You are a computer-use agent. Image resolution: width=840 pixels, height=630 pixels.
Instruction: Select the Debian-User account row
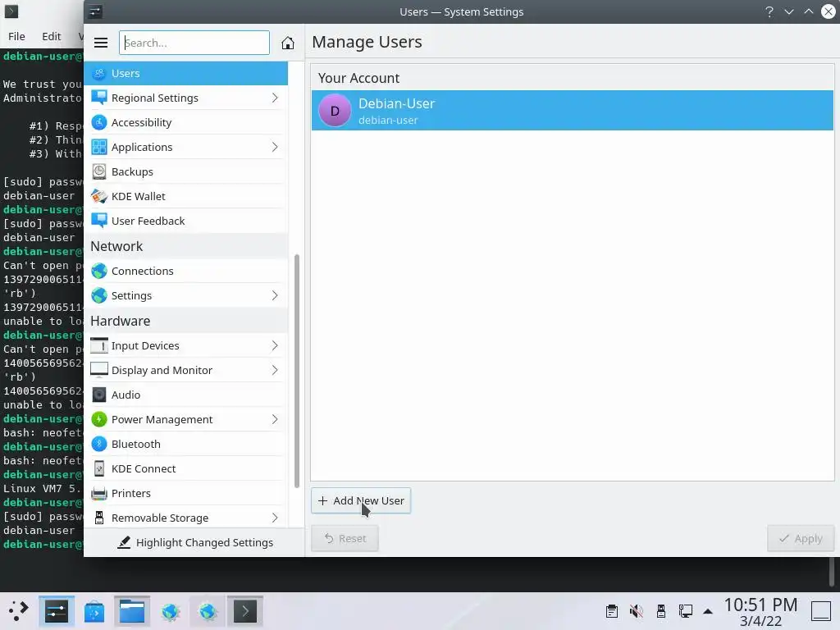point(573,111)
